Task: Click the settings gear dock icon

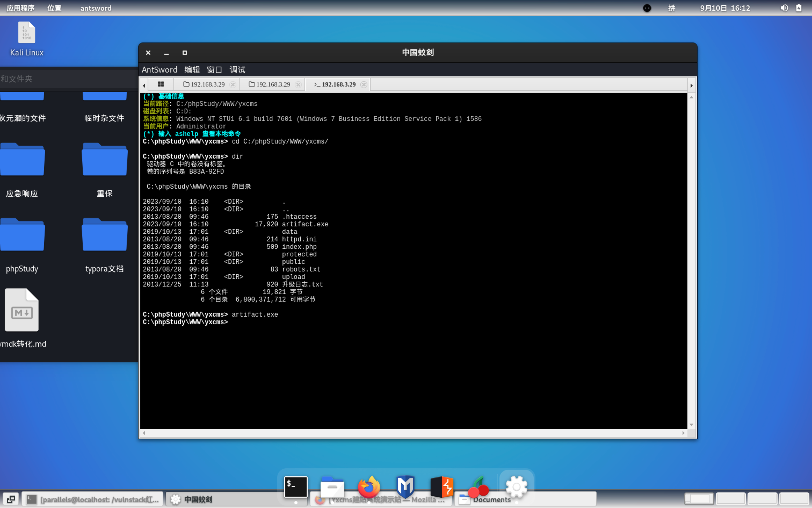Action: (x=516, y=486)
